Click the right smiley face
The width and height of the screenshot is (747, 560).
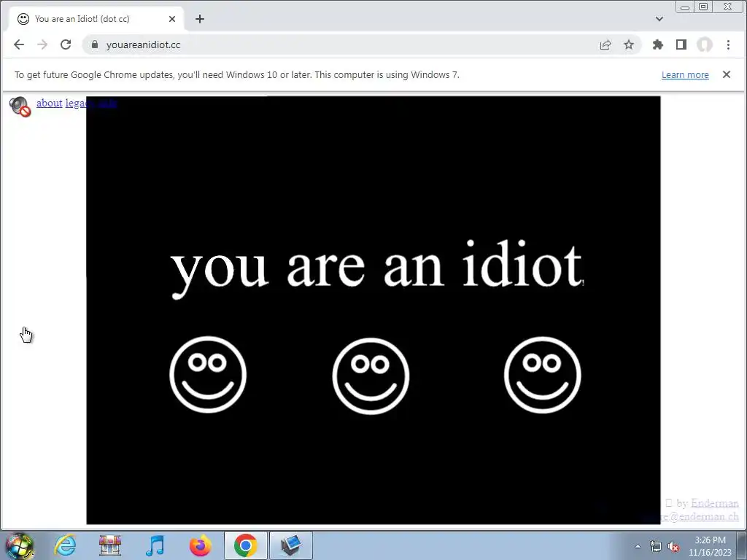(542, 375)
